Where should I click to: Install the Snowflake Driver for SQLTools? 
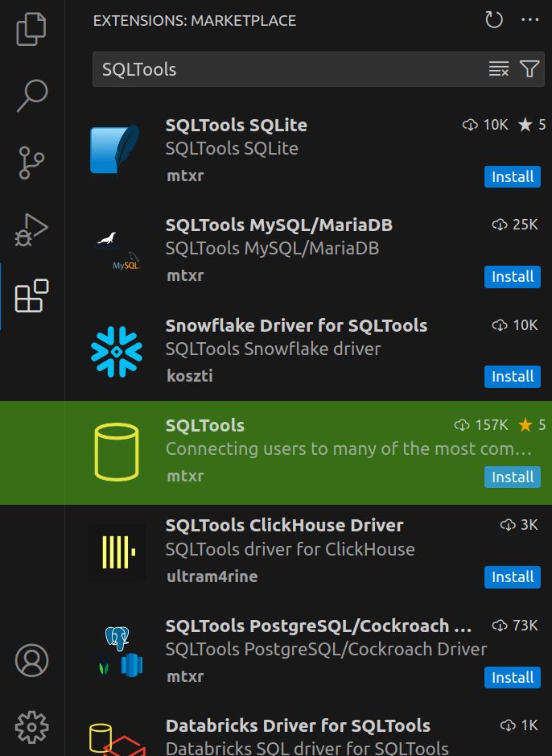coord(513,377)
